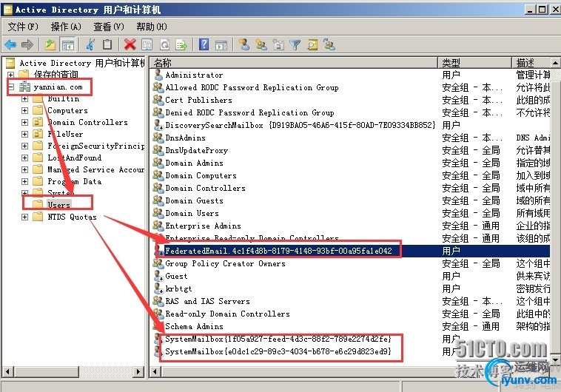This screenshot has width=561, height=392.
Task: Click tree pane horizontal scrollbar left arrow
Action: (8, 371)
